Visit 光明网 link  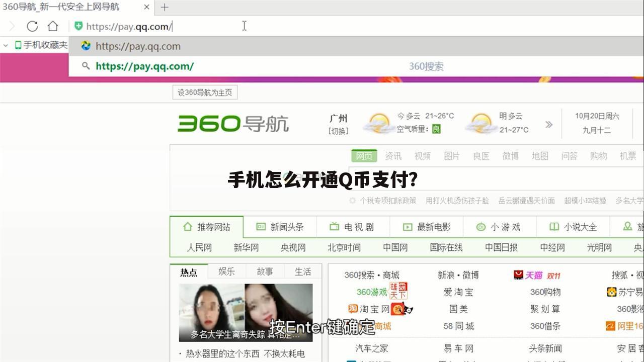coord(599,247)
